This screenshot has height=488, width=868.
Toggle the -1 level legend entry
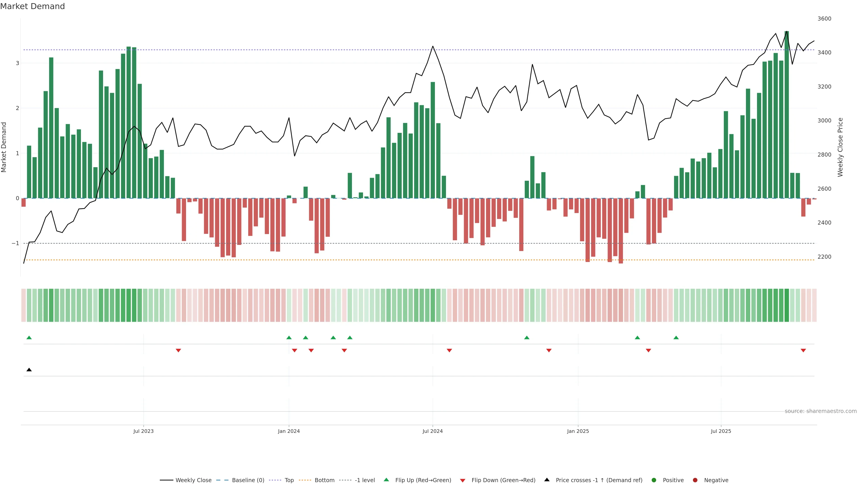click(x=365, y=480)
